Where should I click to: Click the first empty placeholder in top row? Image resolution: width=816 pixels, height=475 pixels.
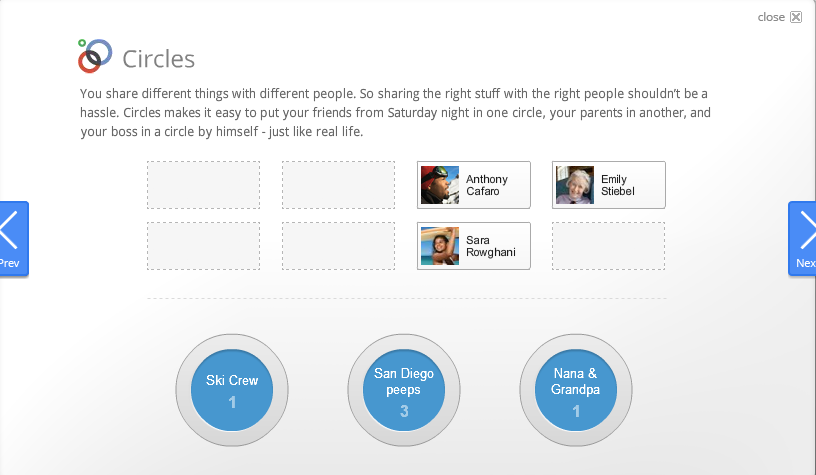click(x=203, y=185)
